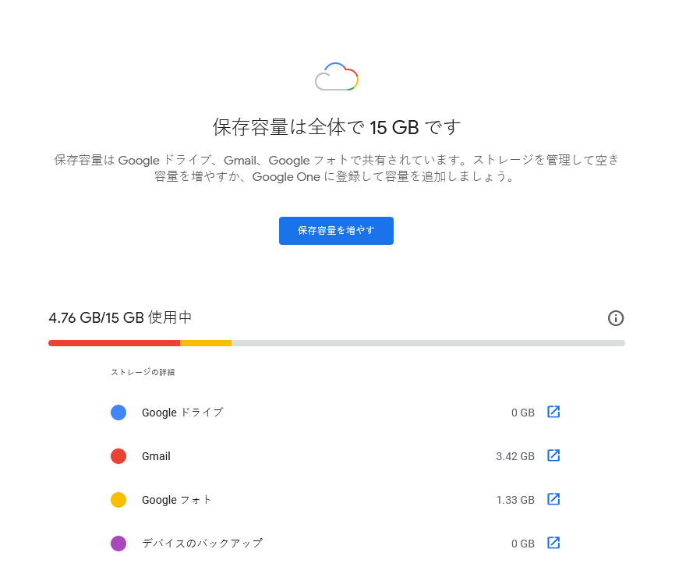Select the Google フォト row label
The height and width of the screenshot is (588, 700).
[x=176, y=500]
